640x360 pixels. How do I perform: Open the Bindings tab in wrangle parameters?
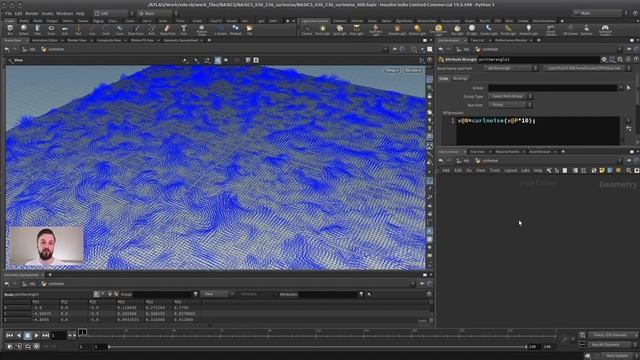[460, 78]
